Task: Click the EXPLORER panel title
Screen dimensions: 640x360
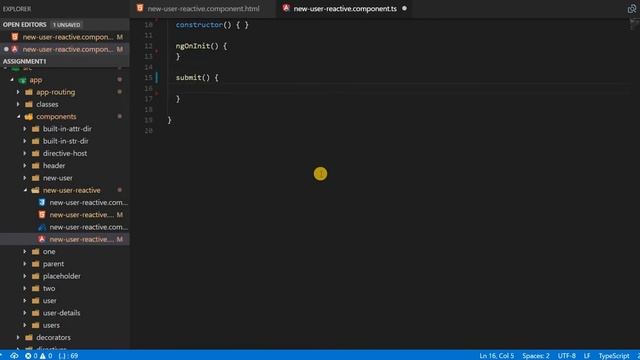Action: click(17, 9)
